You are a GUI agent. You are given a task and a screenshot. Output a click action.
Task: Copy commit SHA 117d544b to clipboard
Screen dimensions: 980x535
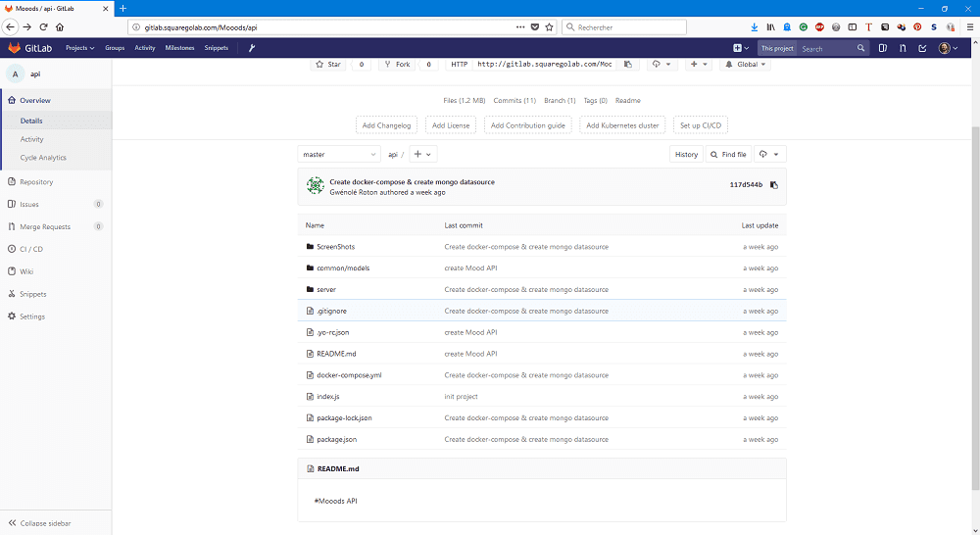pyautogui.click(x=774, y=185)
